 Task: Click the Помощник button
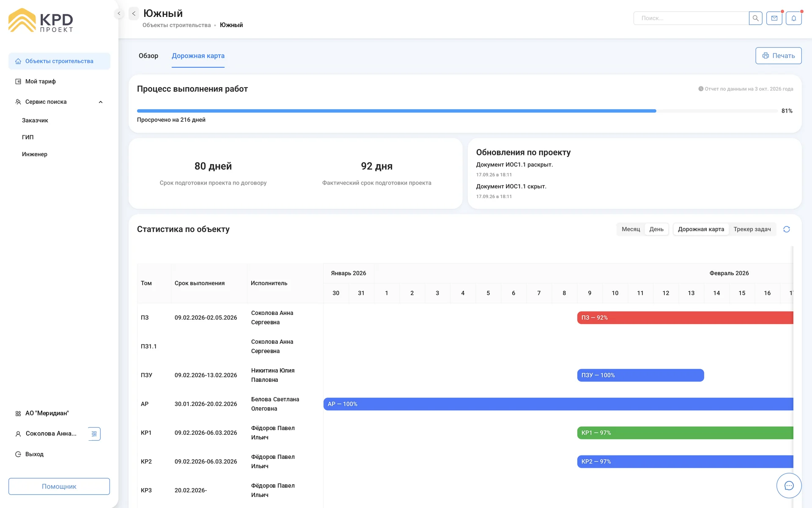pos(59,486)
